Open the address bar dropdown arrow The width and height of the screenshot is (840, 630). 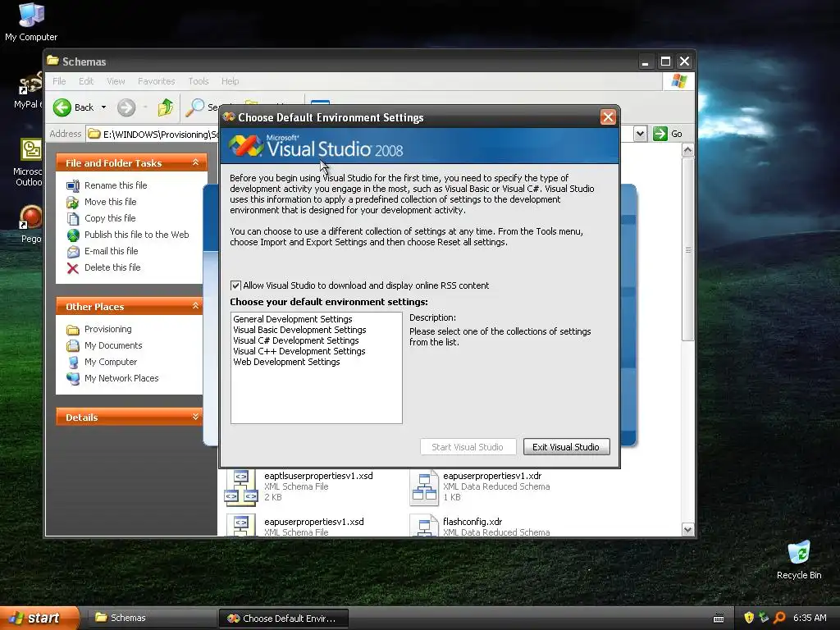pyautogui.click(x=640, y=134)
